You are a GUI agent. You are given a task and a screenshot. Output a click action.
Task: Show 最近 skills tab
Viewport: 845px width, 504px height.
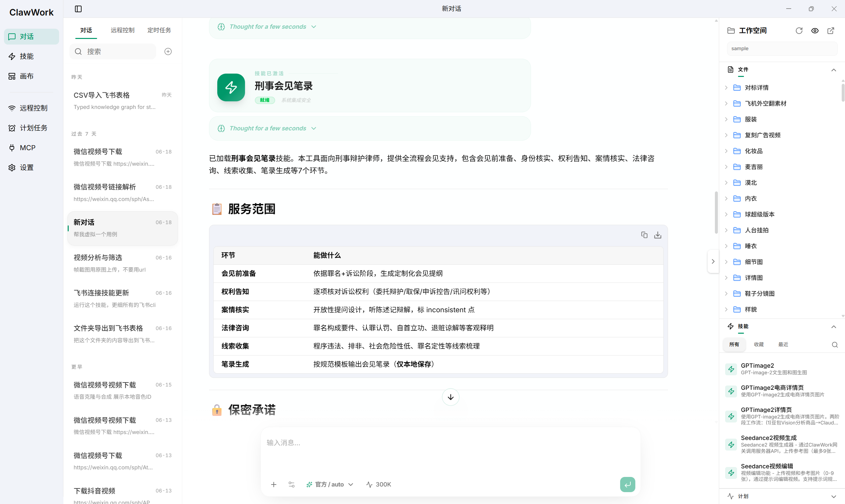[x=783, y=344]
